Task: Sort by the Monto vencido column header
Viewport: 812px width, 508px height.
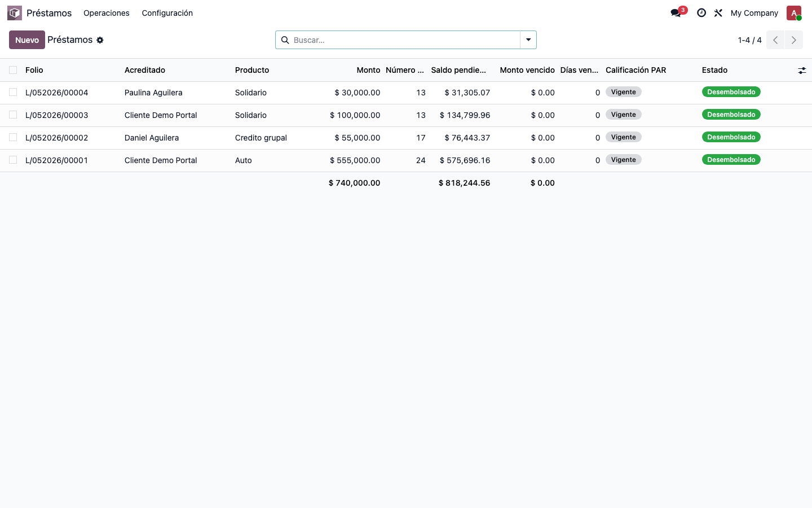Action: [x=527, y=70]
